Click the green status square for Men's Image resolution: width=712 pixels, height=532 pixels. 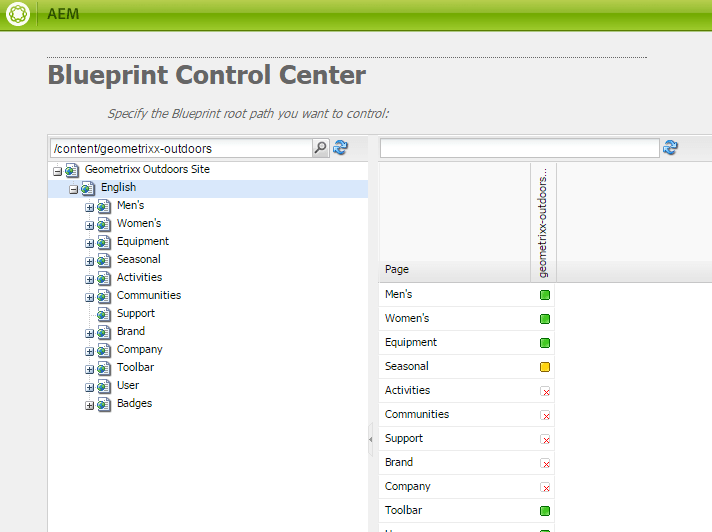[545, 295]
